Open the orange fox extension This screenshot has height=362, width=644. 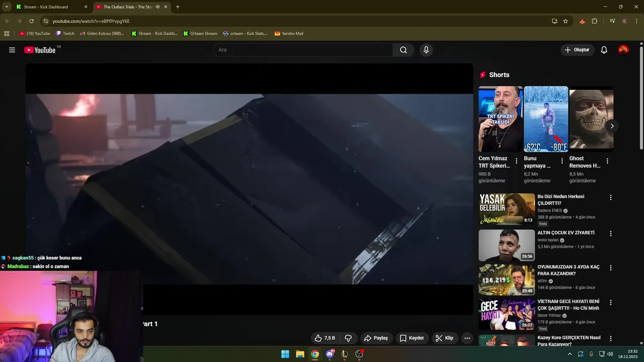[582, 21]
